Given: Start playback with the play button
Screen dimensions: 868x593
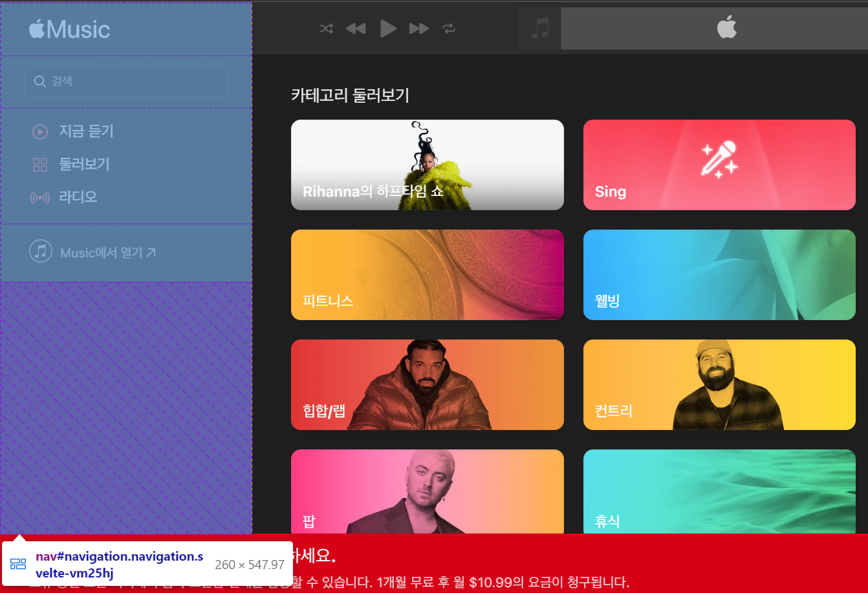Looking at the screenshot, I should 388,28.
